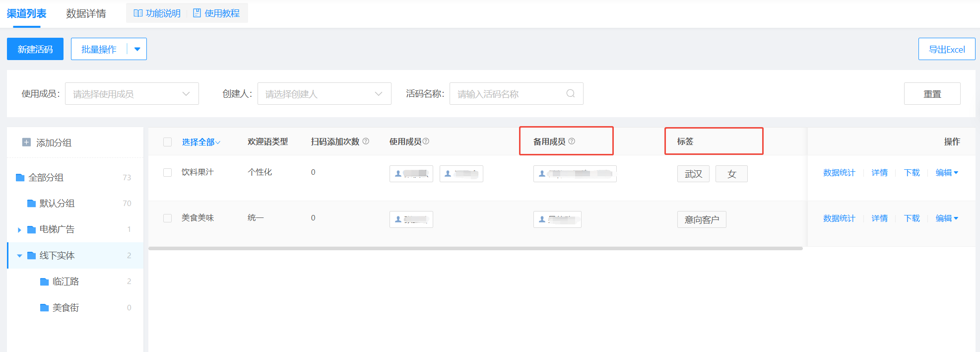The width and height of the screenshot is (980, 352).
Task: Open the 请选择使用成员 dropdown
Action: tap(132, 93)
